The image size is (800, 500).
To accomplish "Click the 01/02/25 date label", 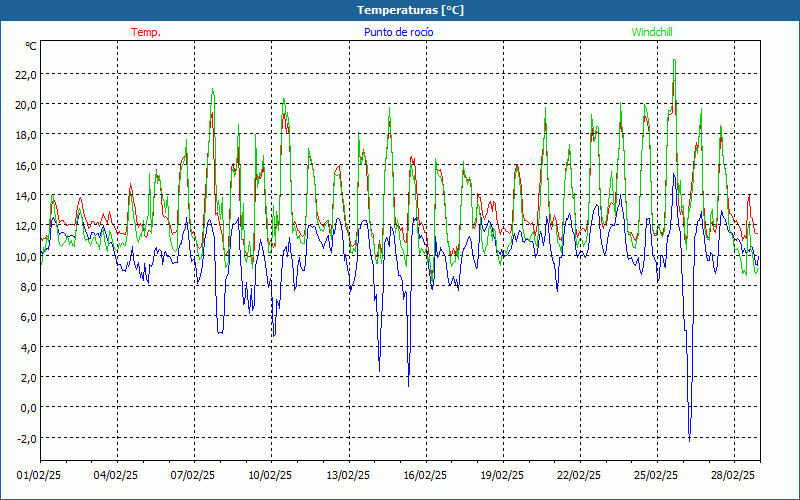I will click(39, 475).
